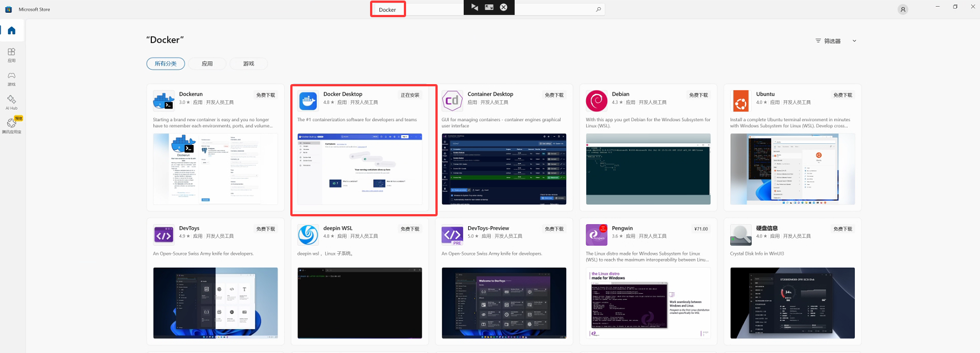Open the deepin WSL screenshot thumbnail

[x=360, y=303]
